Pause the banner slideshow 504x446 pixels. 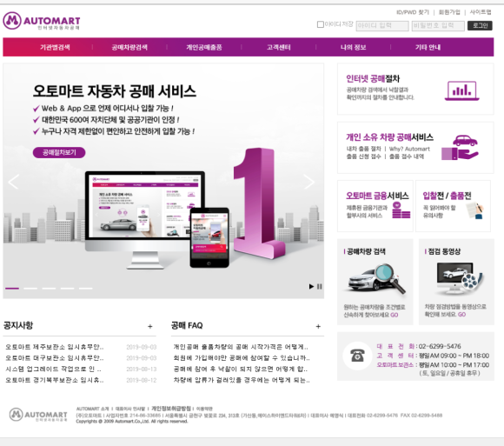(x=320, y=286)
